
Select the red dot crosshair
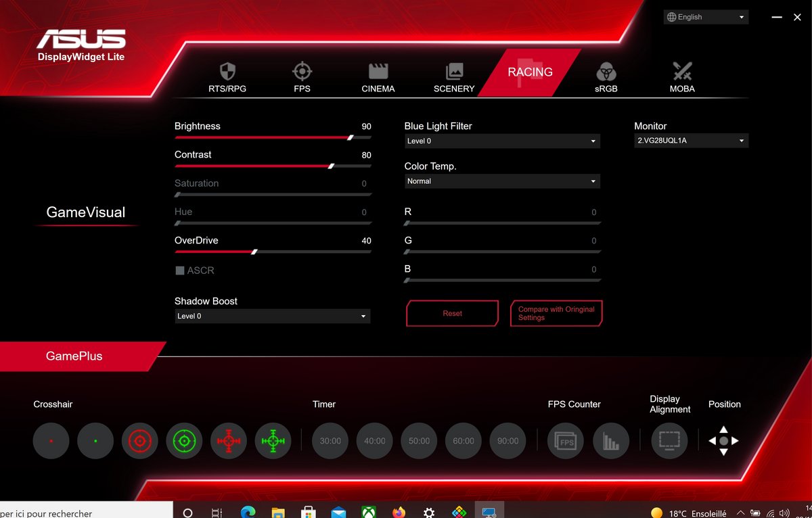[x=51, y=441]
